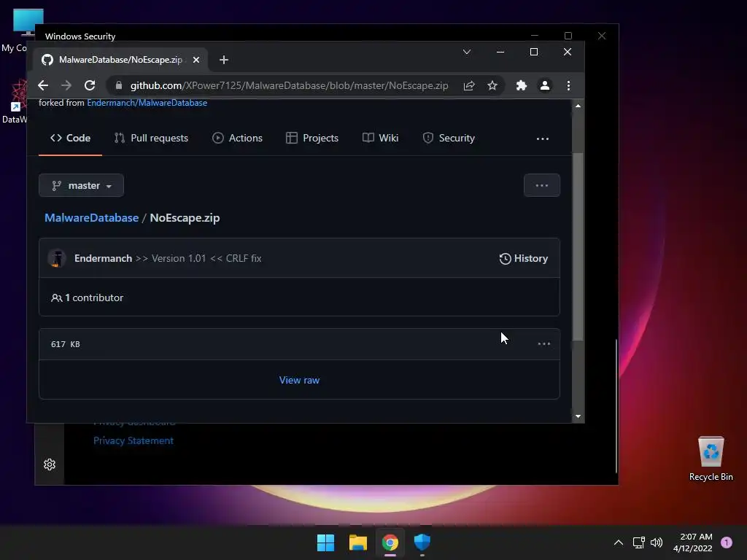Expand the Chrome tab search chevron

pyautogui.click(x=467, y=52)
